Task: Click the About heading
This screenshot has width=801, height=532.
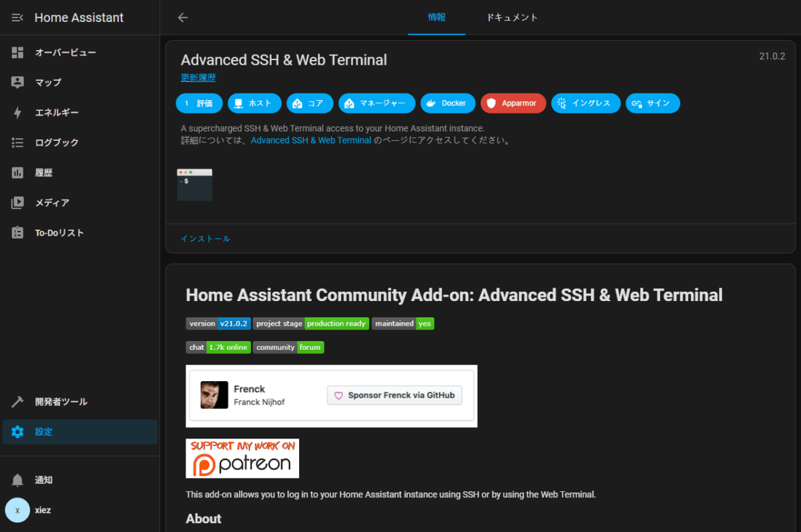Action: 204,519
